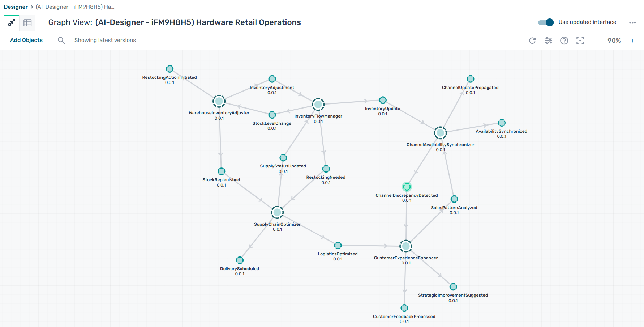This screenshot has height=327, width=644.
Task: Switch to the graph view tab
Action: [12, 23]
